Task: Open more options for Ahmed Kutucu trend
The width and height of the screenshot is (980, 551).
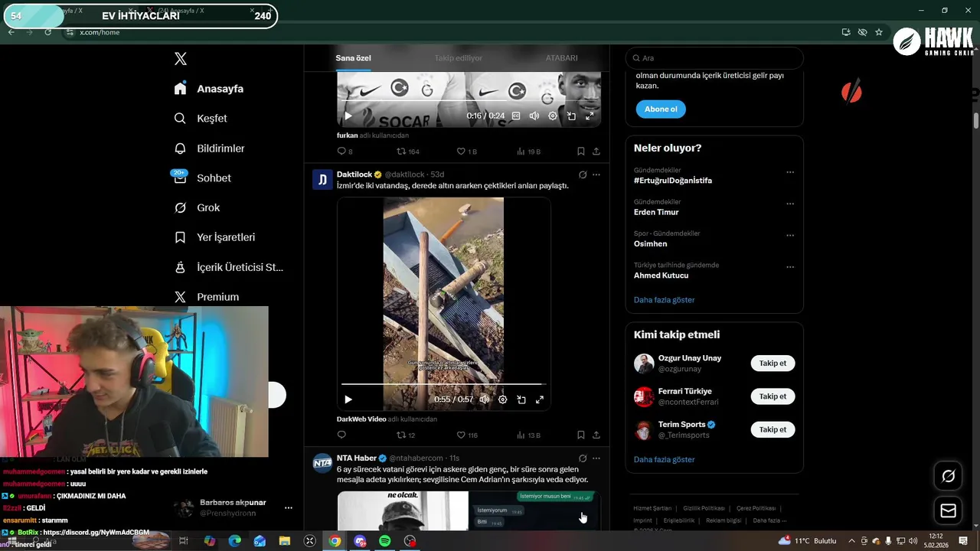Action: pos(790,267)
